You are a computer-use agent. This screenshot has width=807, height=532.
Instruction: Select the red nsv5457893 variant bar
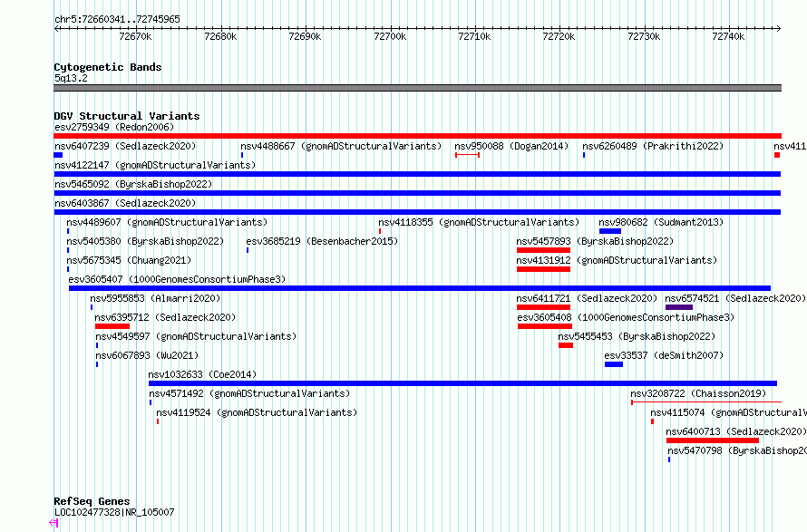[543, 250]
